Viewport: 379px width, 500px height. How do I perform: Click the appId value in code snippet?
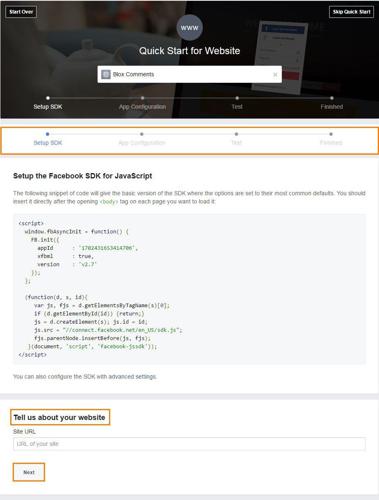[x=107, y=248]
